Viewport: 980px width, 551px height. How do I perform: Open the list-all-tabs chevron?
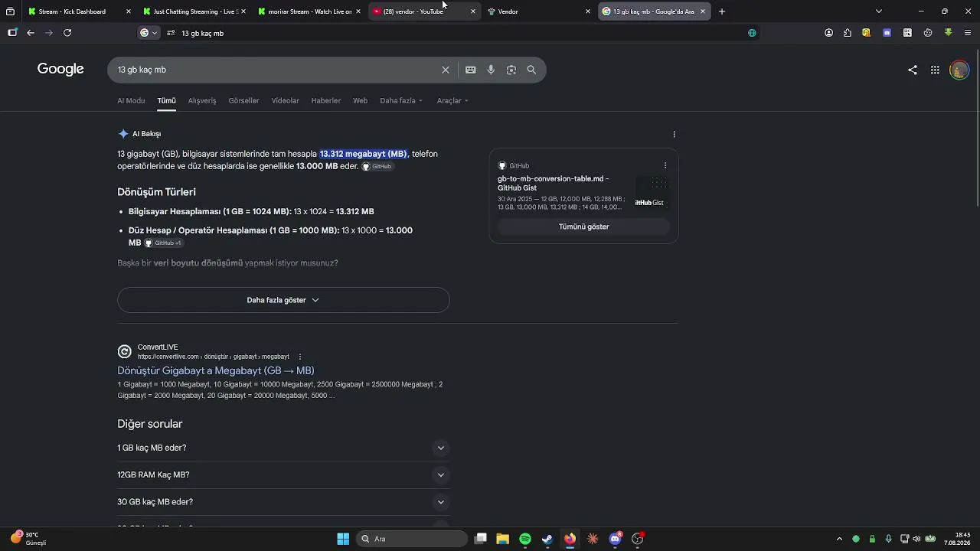click(x=878, y=11)
